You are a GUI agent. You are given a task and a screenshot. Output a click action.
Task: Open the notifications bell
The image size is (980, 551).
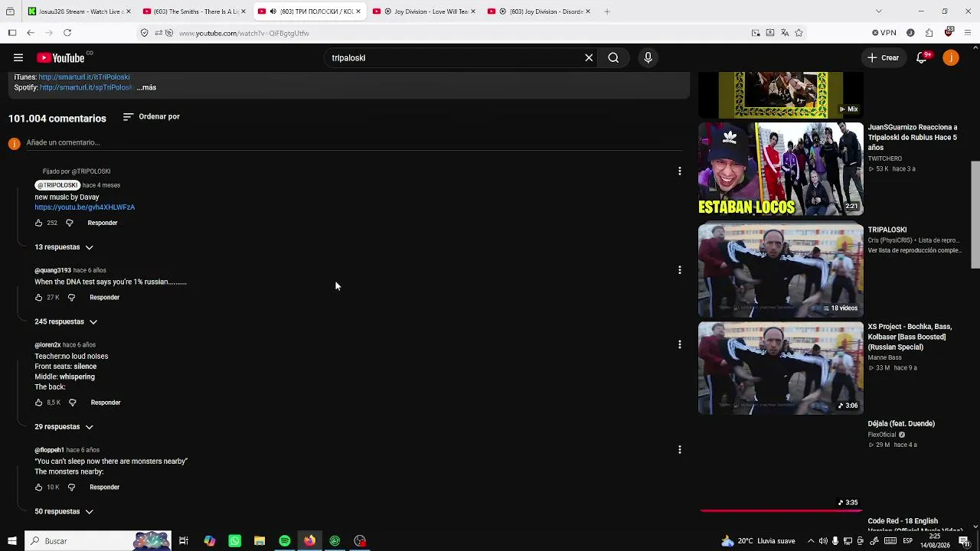pos(923,57)
